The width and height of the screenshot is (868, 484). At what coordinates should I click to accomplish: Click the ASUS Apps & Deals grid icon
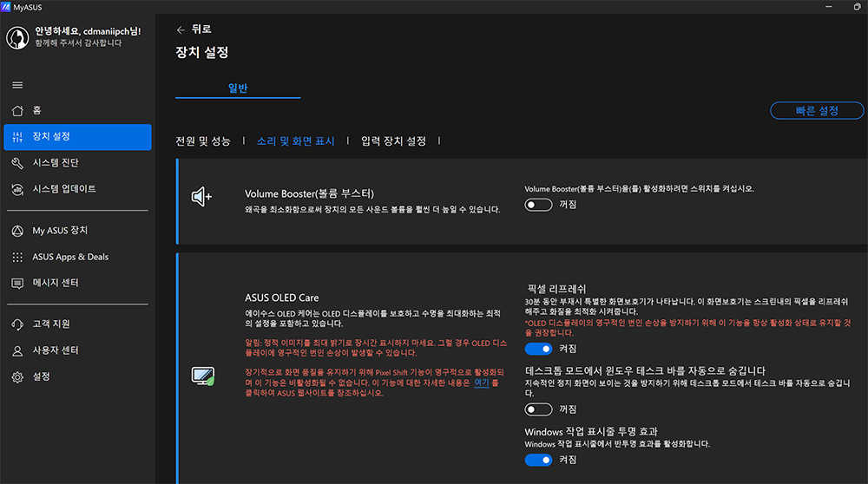[17, 258]
